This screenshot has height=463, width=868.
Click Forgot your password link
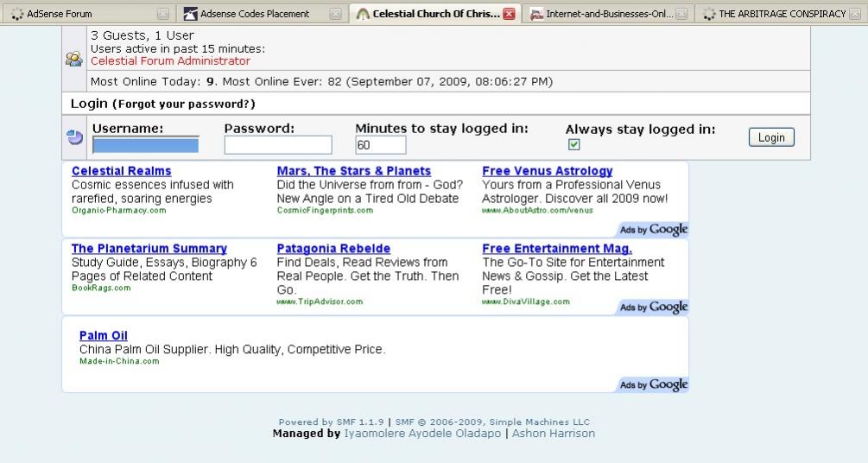click(x=186, y=105)
